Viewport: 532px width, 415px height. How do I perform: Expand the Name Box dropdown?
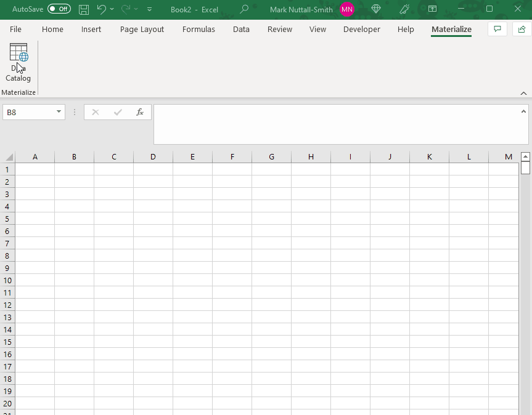tap(59, 112)
